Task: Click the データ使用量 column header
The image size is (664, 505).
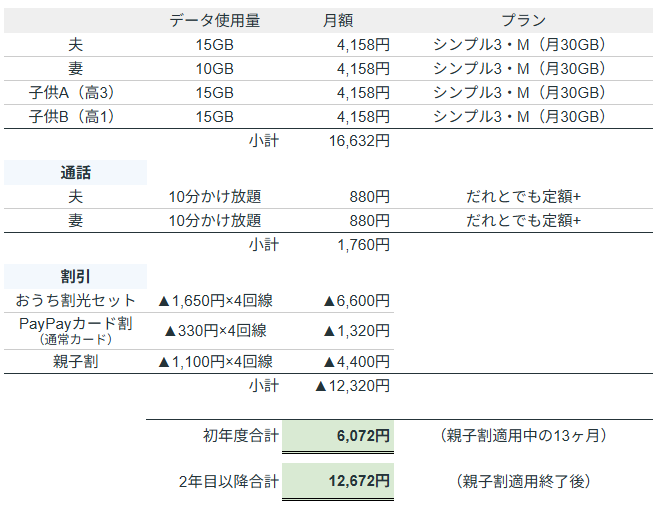Action: click(215, 21)
